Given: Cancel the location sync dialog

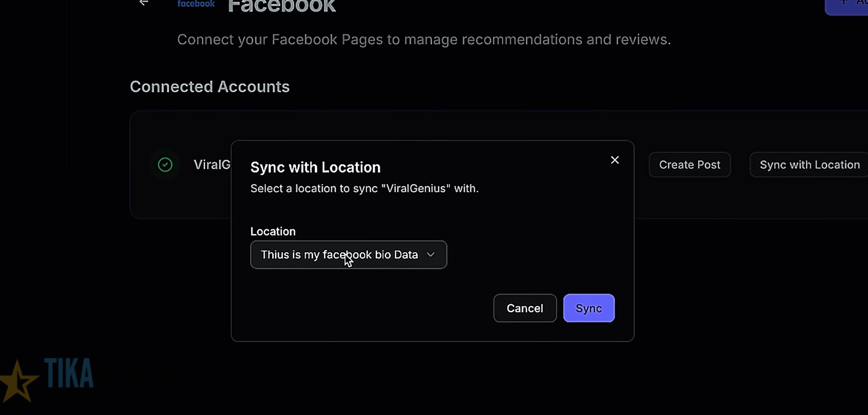Looking at the screenshot, I should point(525,308).
